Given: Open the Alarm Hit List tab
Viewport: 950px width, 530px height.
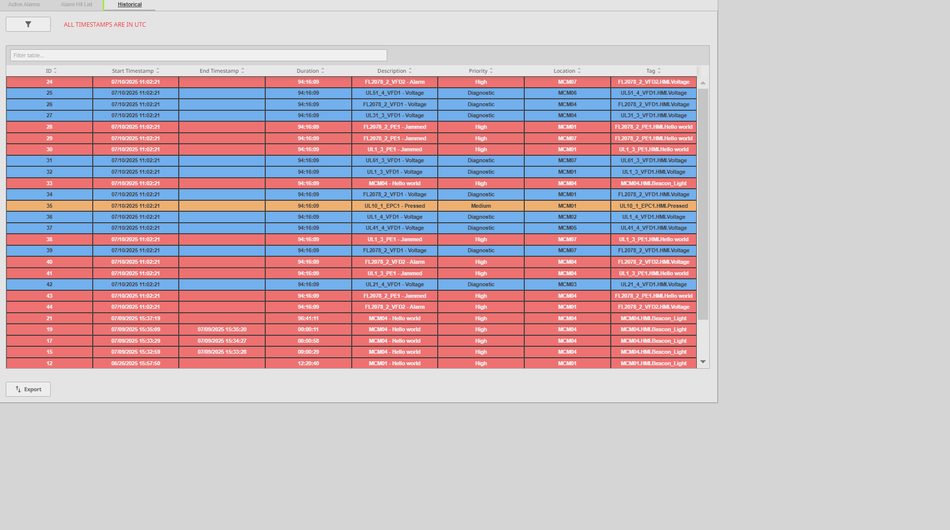Looking at the screenshot, I should coord(76,5).
